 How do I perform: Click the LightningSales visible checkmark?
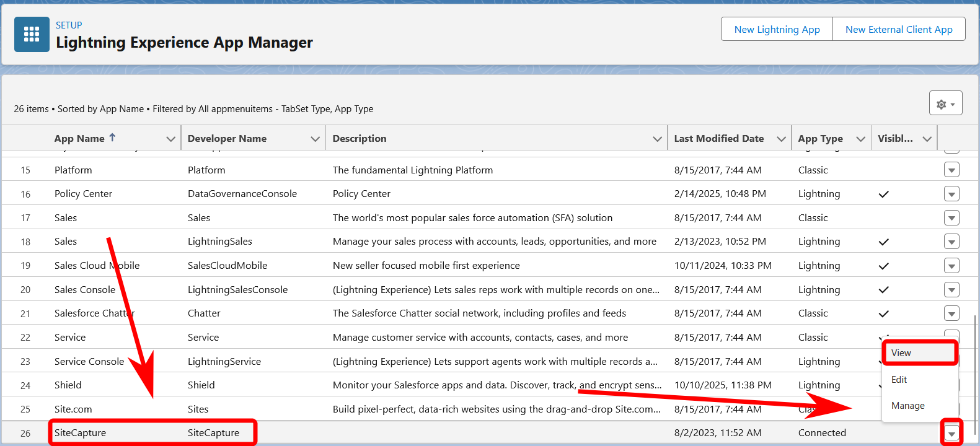pos(884,242)
